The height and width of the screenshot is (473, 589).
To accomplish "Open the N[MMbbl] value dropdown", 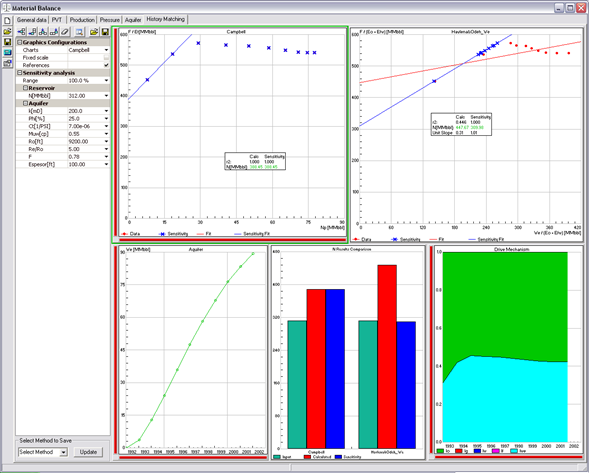I will click(106, 96).
